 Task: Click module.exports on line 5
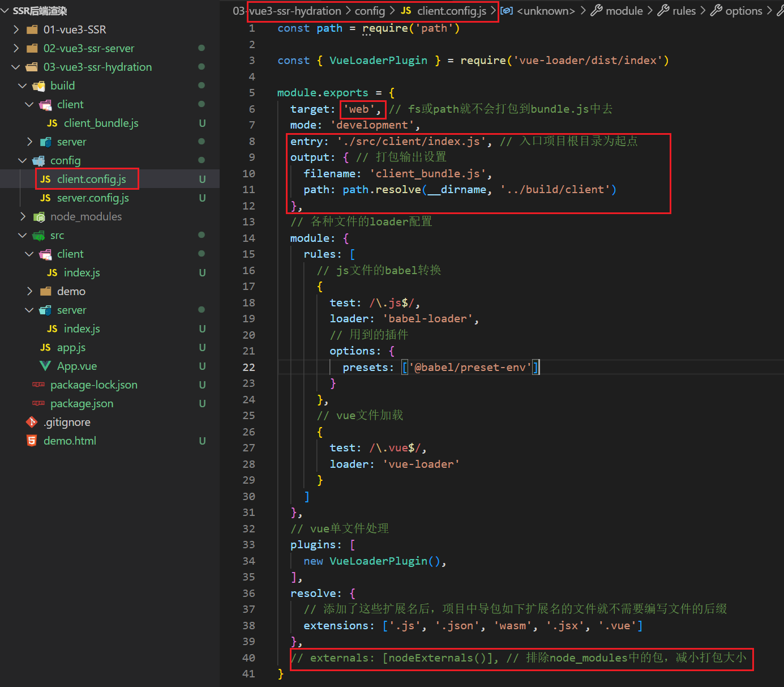pyautogui.click(x=323, y=92)
